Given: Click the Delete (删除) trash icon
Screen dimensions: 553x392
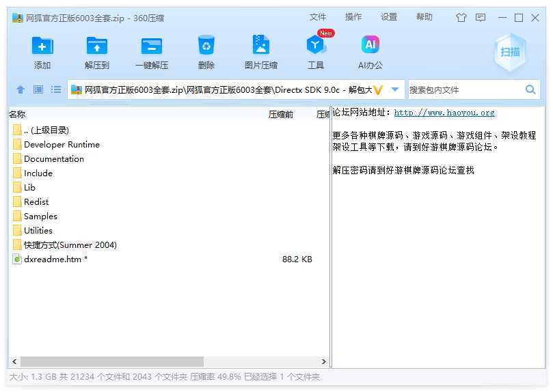Looking at the screenshot, I should tap(206, 45).
